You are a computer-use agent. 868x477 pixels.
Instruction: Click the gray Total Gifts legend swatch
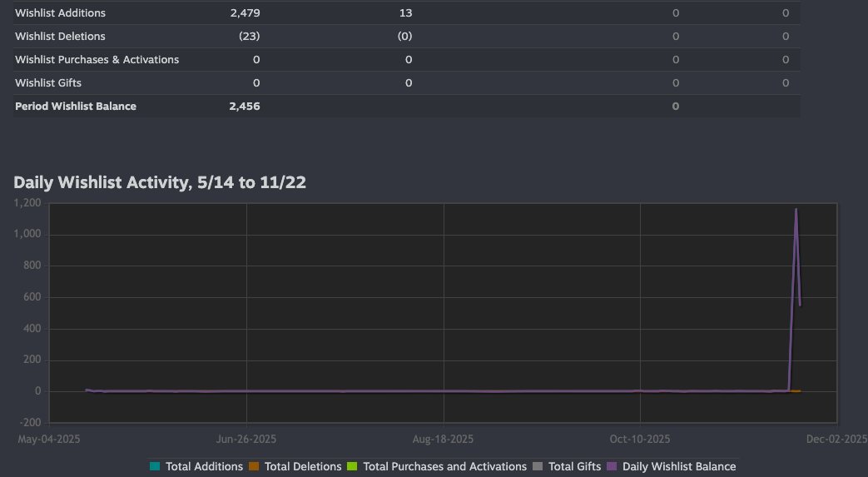pos(538,466)
